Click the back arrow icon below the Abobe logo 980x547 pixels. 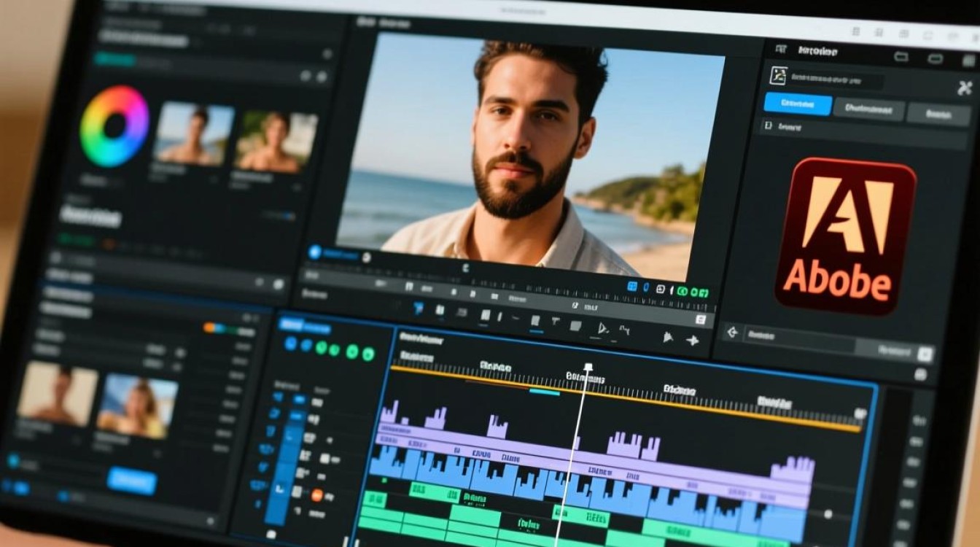(732, 333)
